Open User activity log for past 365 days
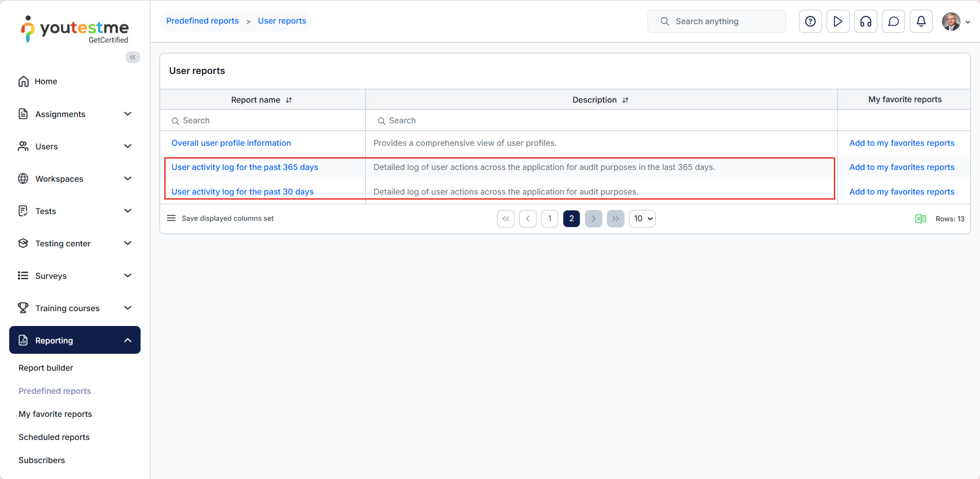 pos(245,167)
